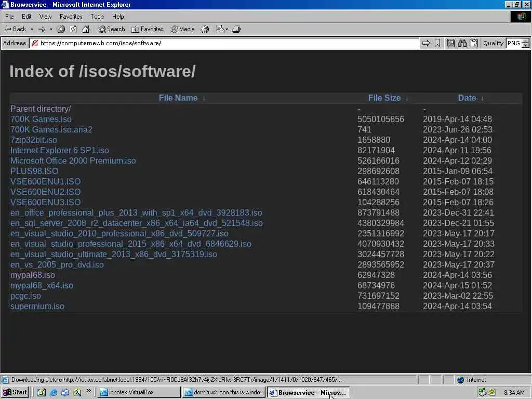Click the Go arrow beside address bar
The image size is (532, 399).
426,43
